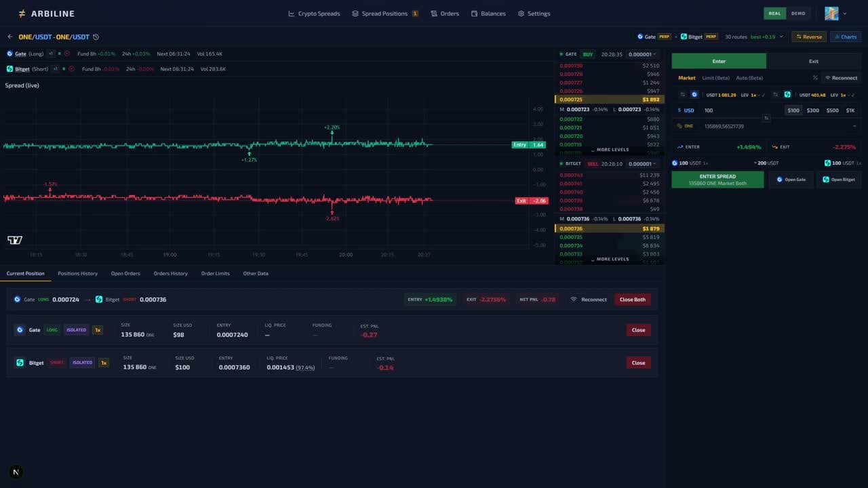Select the Enter side toggle

click(719, 61)
